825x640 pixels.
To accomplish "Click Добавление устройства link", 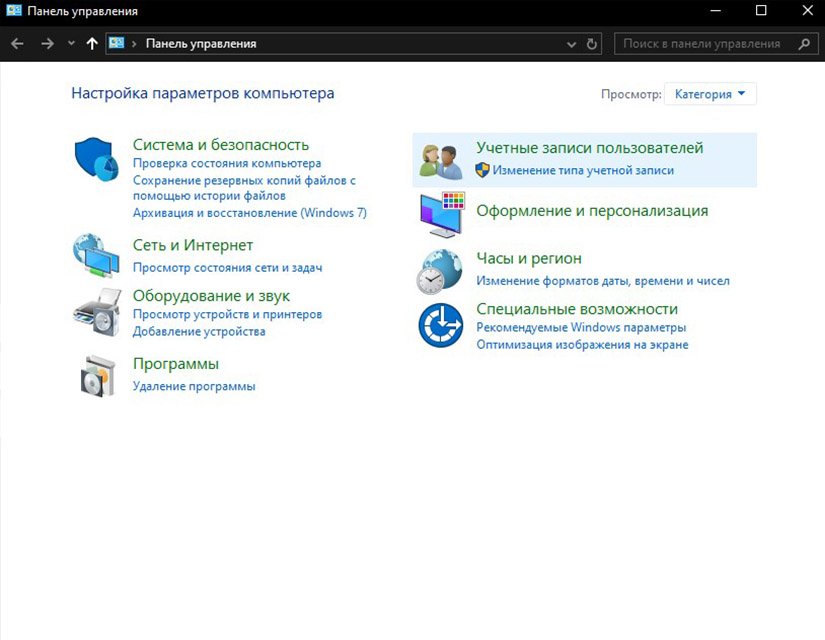I will coord(199,332).
